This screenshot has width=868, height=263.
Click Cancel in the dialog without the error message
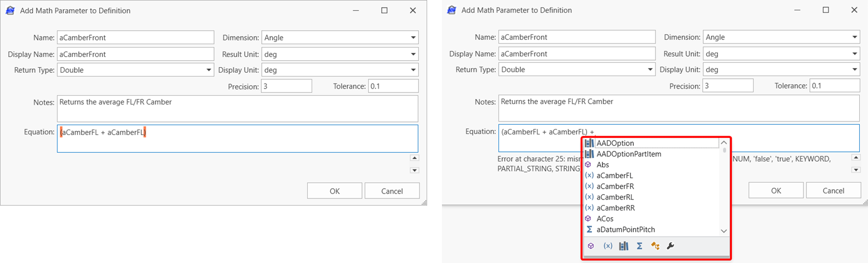point(392,191)
